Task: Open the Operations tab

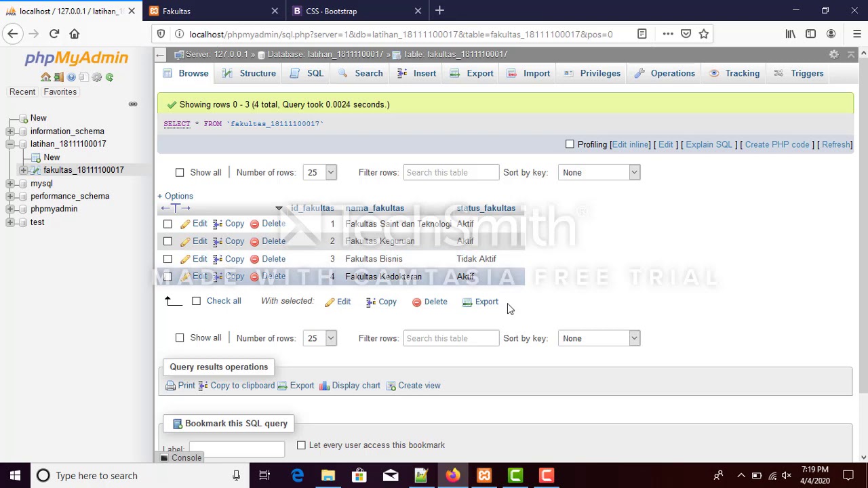Action: 665,73
